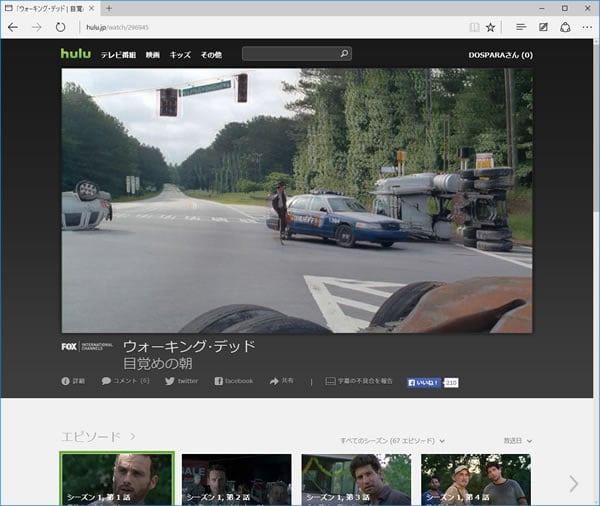Viewport: 600px width, 506px height.
Task: Expand the 放送日 sort dropdown
Action: coord(518,441)
